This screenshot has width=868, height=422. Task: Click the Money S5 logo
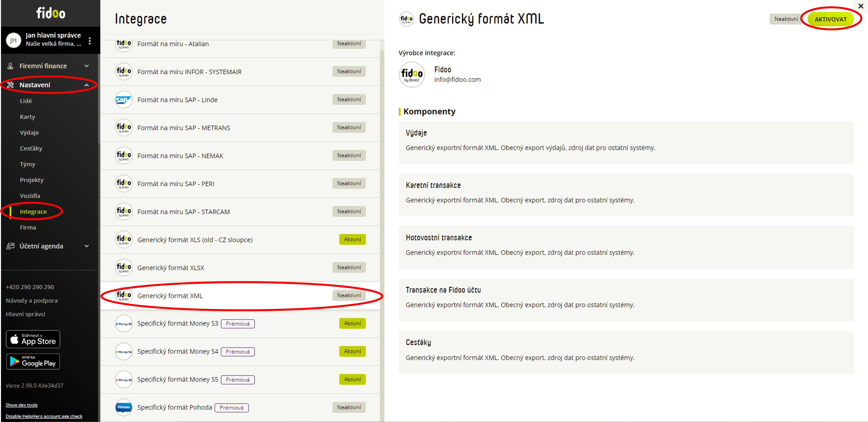(124, 380)
